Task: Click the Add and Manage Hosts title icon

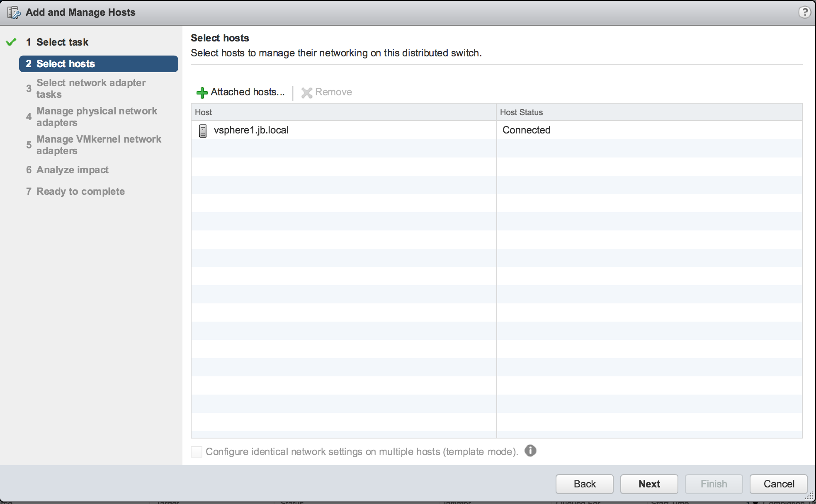Action: pos(14,12)
